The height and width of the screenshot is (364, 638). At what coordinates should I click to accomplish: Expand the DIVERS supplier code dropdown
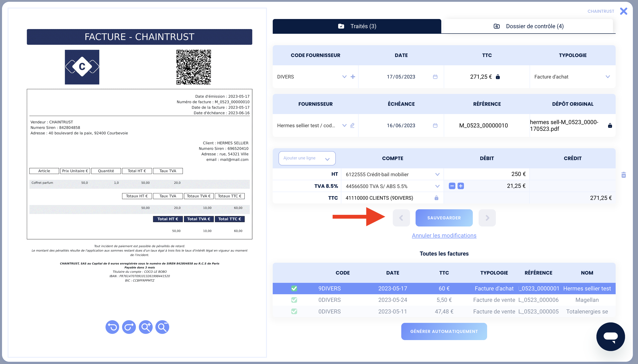tap(344, 77)
